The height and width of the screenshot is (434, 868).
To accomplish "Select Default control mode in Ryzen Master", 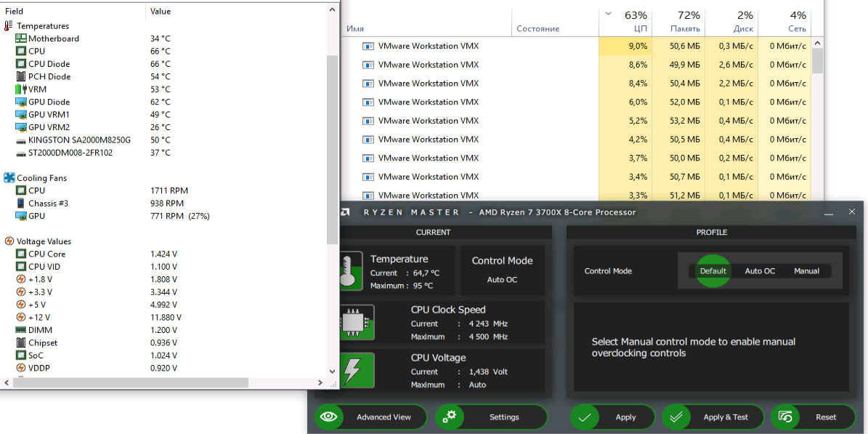I will click(x=713, y=271).
